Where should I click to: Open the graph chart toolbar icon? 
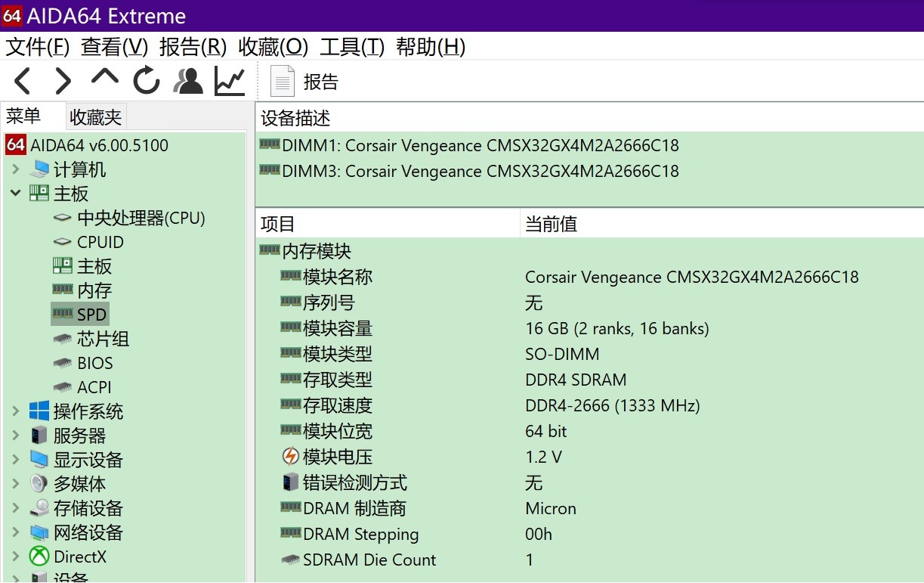pyautogui.click(x=230, y=81)
